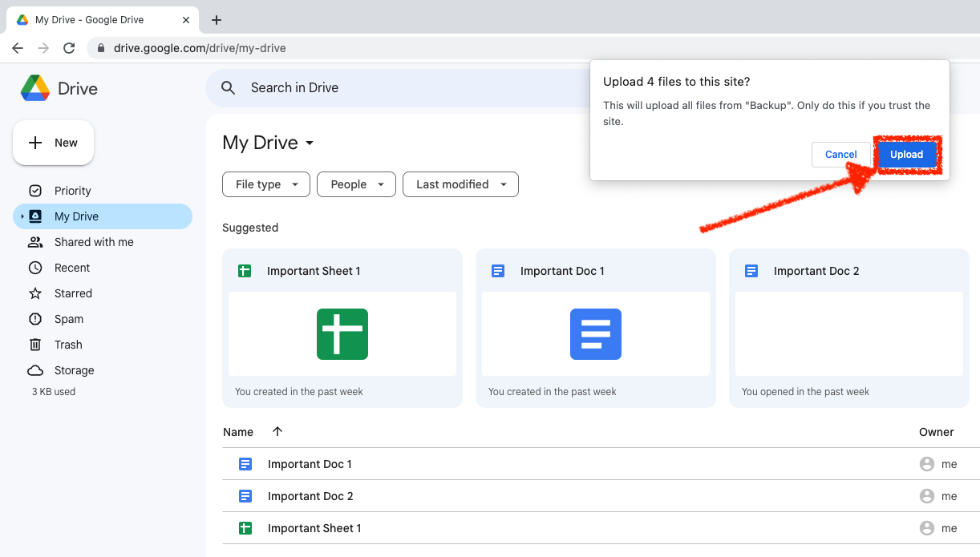Image resolution: width=980 pixels, height=557 pixels.
Task: Click the Shared with me people icon
Action: [x=35, y=242]
